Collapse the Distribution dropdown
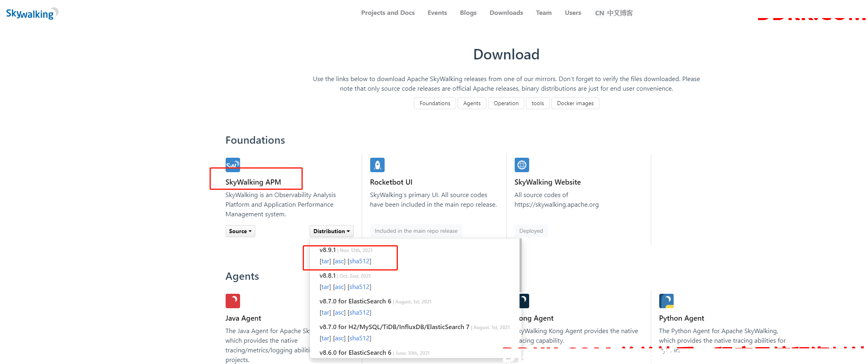The height and width of the screenshot is (364, 868). [331, 231]
